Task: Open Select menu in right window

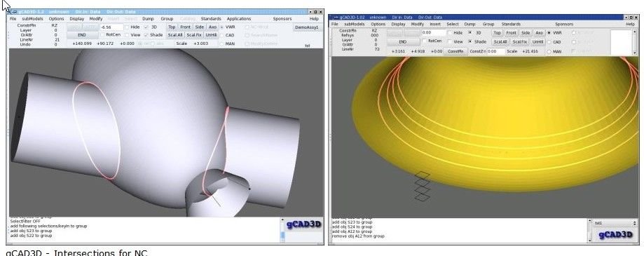Action: [x=452, y=25]
